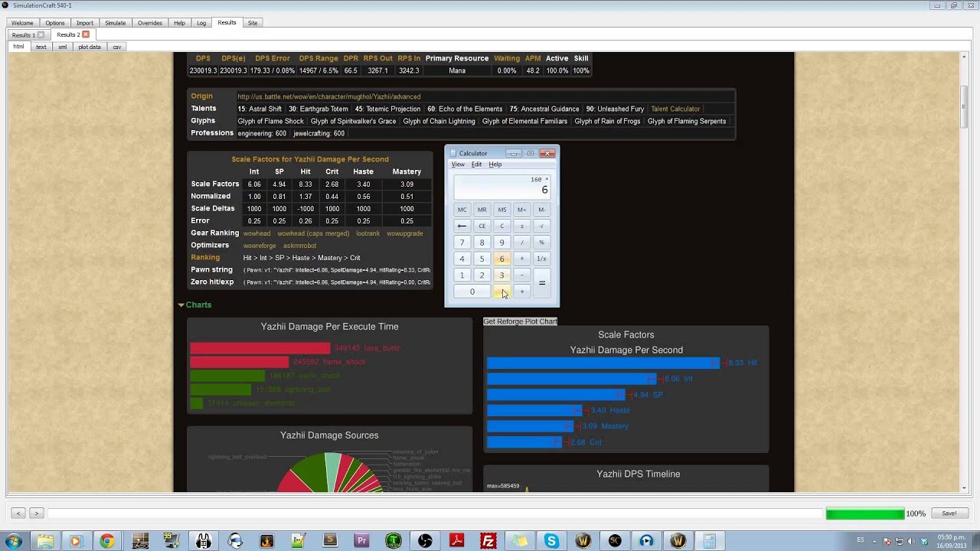Open the askmrrobot optimizer link
The image size is (980, 551).
click(x=299, y=246)
